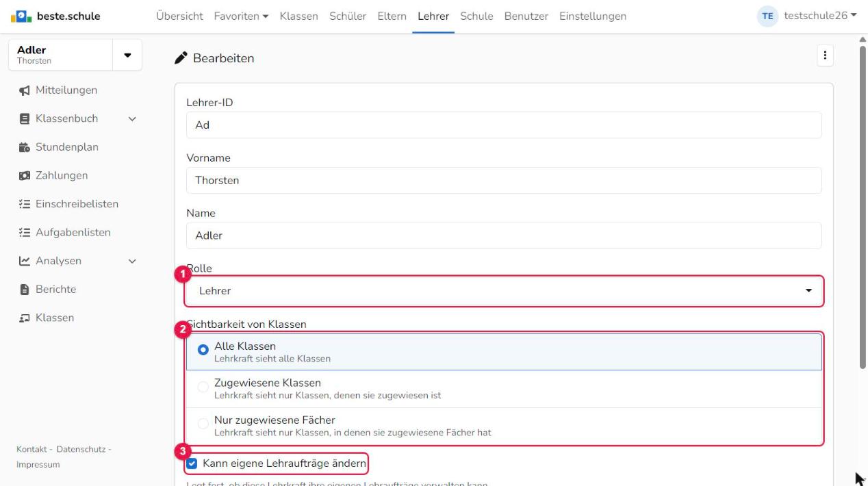Click the sidebar Klassen icon
The height and width of the screenshot is (486, 868).
point(24,318)
